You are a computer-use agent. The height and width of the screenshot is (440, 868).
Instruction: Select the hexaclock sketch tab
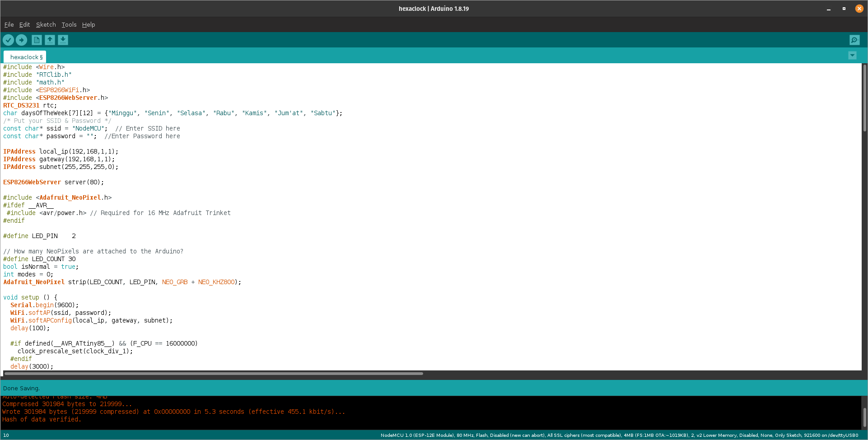point(25,57)
